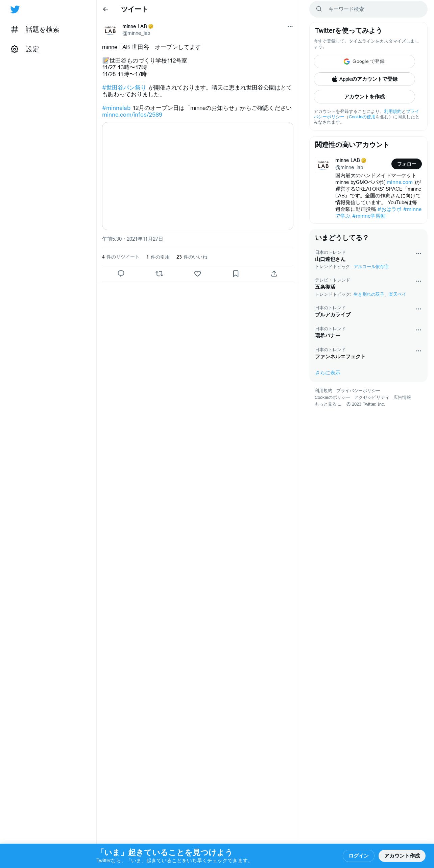The width and height of the screenshot is (434, 868).
Task: Open footer アクセシビリティ link
Action: (372, 397)
